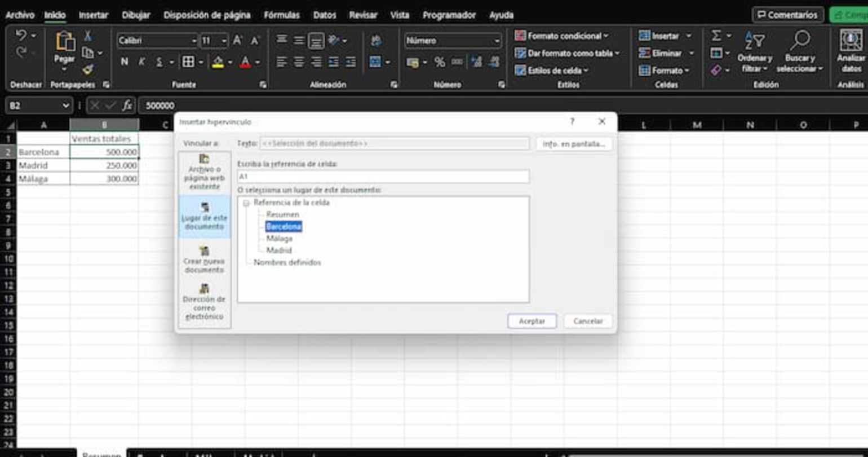Image resolution: width=868 pixels, height=457 pixels.
Task: Click the Borders grid icon
Action: (188, 62)
